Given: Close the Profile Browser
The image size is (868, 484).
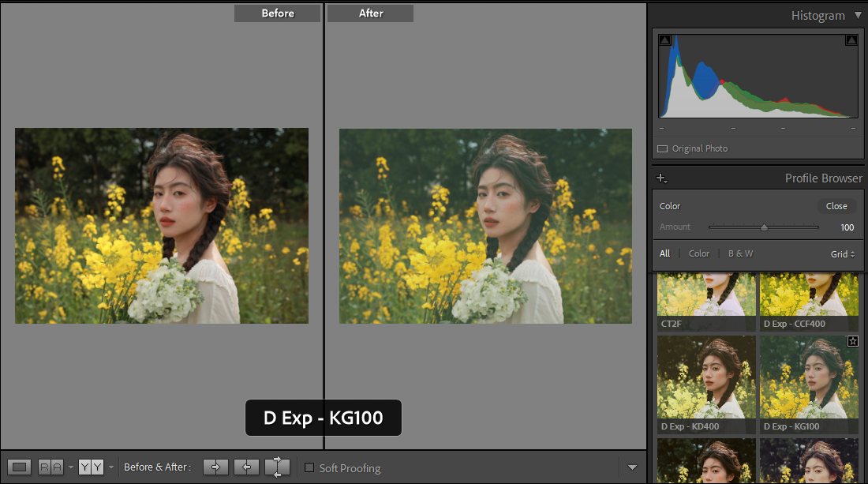Looking at the screenshot, I should point(836,206).
